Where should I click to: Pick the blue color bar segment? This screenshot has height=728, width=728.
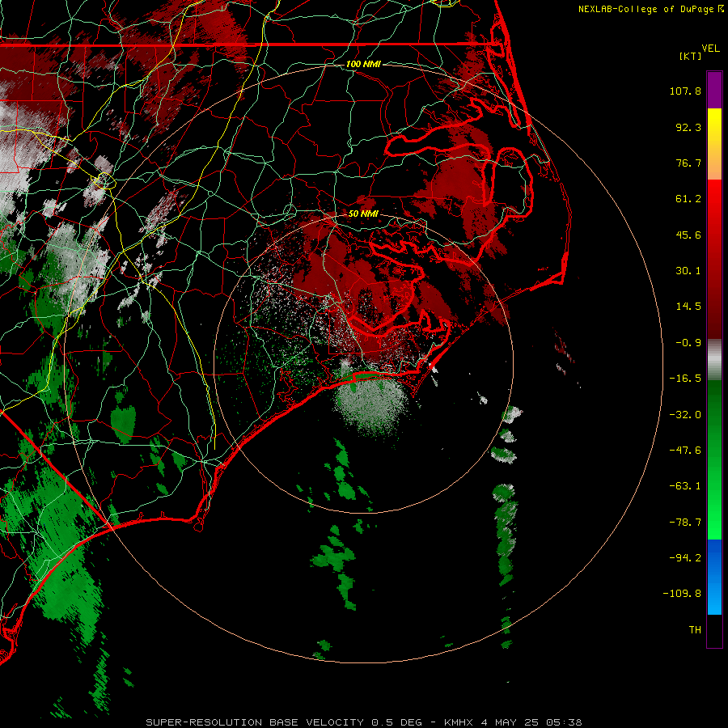[714, 577]
